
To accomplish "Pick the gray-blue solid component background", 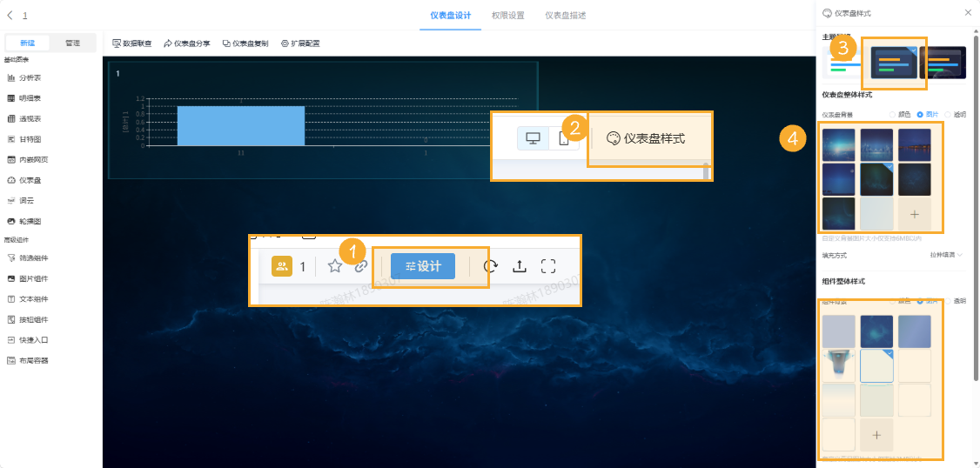I will tap(839, 331).
